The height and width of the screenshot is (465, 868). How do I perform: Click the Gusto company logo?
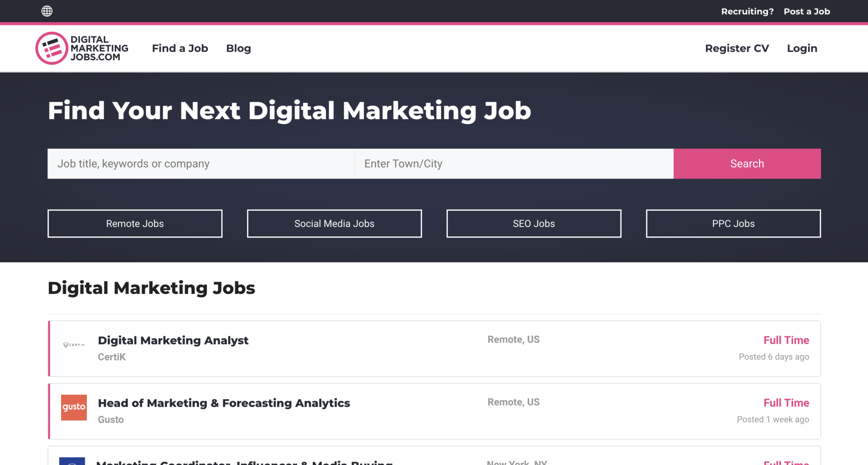[x=74, y=407]
